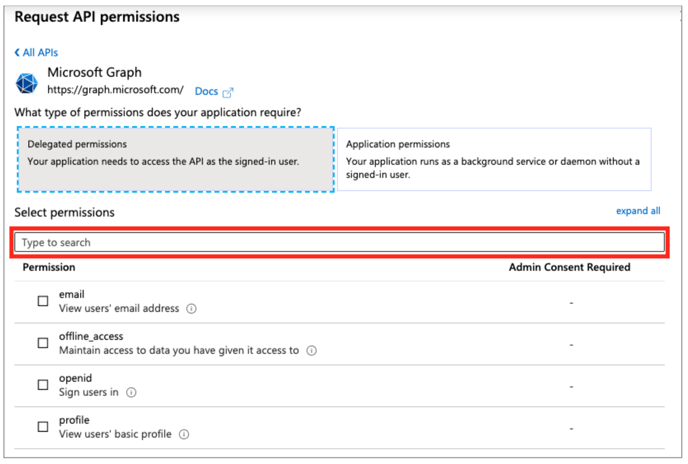Expand all permission groups
Image resolution: width=688 pixels, height=464 pixels.
638,211
